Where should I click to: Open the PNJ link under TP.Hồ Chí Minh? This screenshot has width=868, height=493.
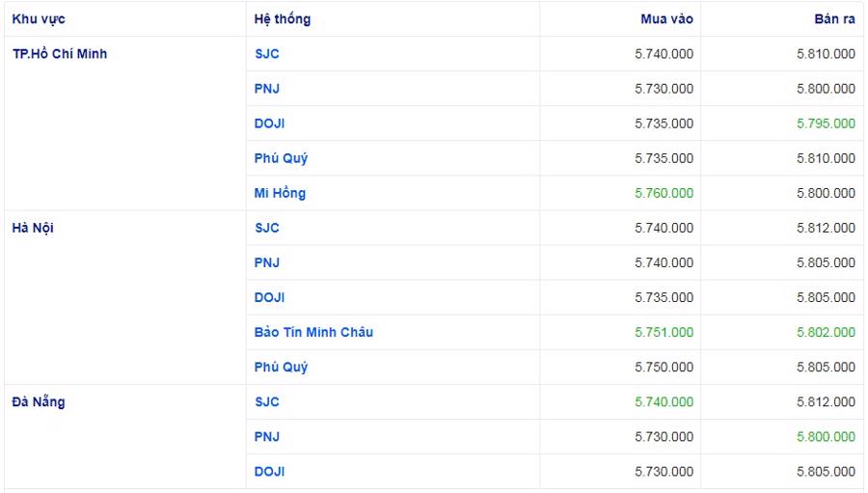pyautogui.click(x=267, y=89)
